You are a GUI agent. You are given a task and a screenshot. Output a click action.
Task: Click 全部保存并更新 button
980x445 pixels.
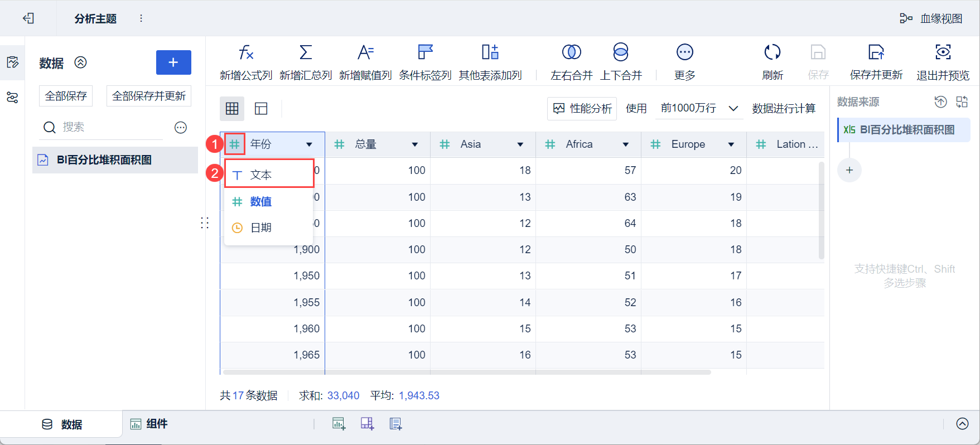coord(149,96)
